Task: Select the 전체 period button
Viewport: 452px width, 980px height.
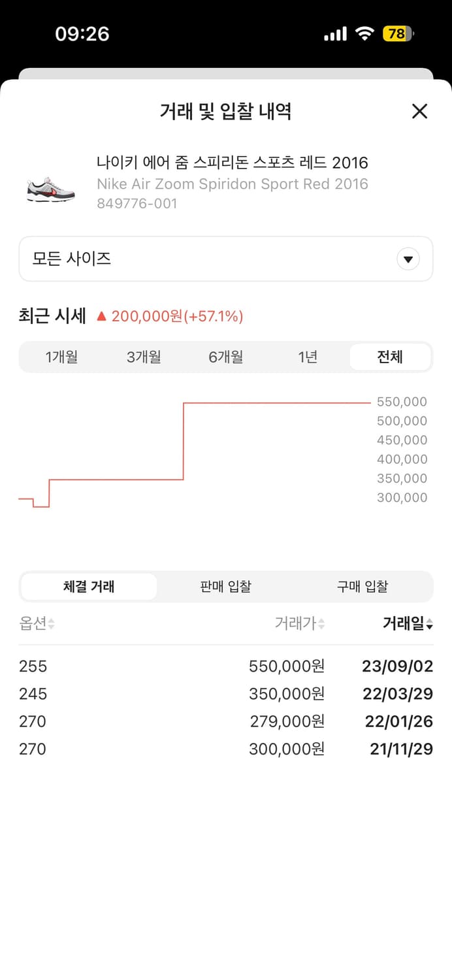Action: pyautogui.click(x=390, y=357)
